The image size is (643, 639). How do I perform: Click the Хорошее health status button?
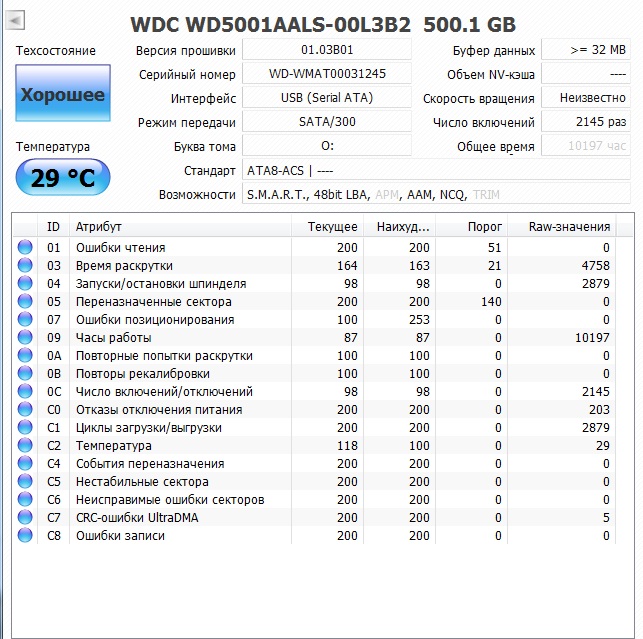coord(63,93)
